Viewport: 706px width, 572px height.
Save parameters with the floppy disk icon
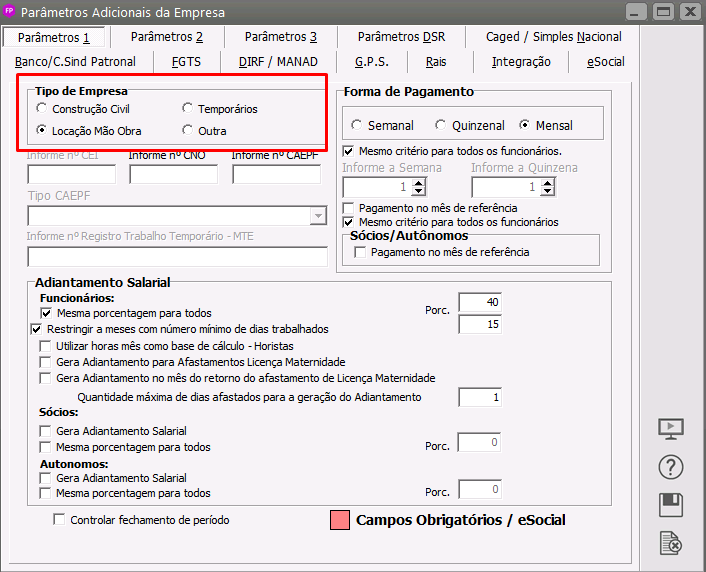[671, 505]
